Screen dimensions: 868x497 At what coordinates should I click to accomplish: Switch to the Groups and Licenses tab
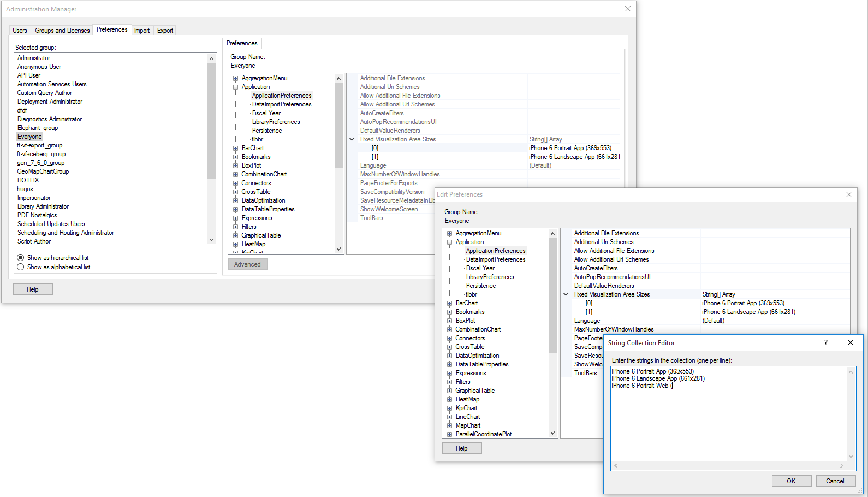coord(62,31)
